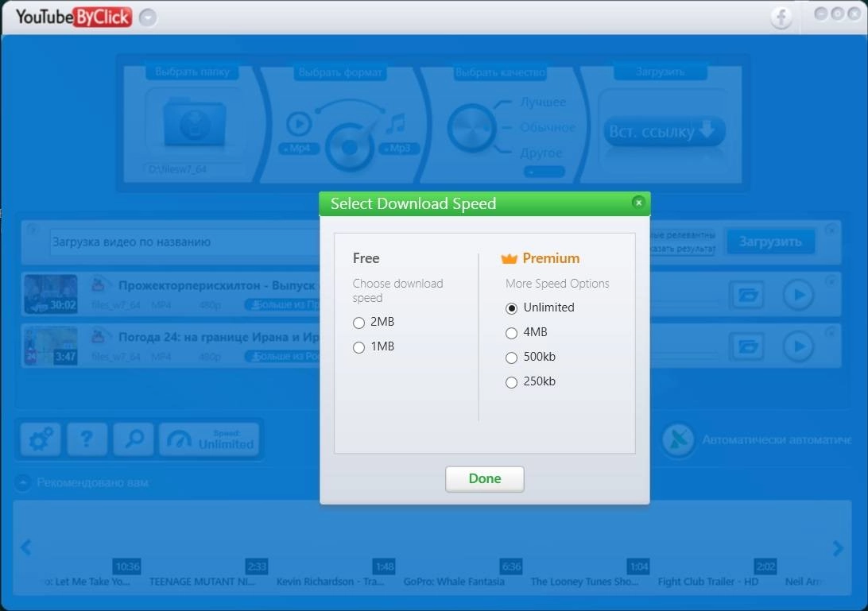
Task: Open the thumbnail of Погода 24 video
Action: 50,346
